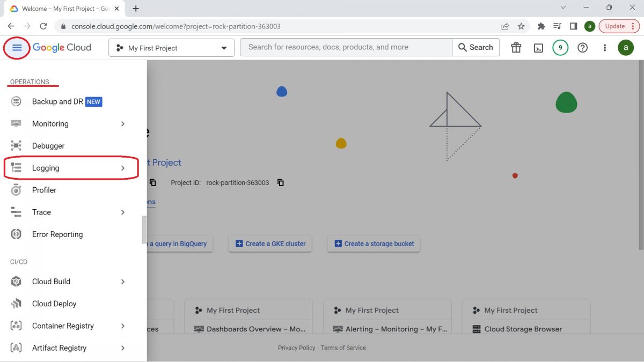Image resolution: width=644 pixels, height=362 pixels.
Task: Click the gifts promotion icon
Action: tap(516, 48)
